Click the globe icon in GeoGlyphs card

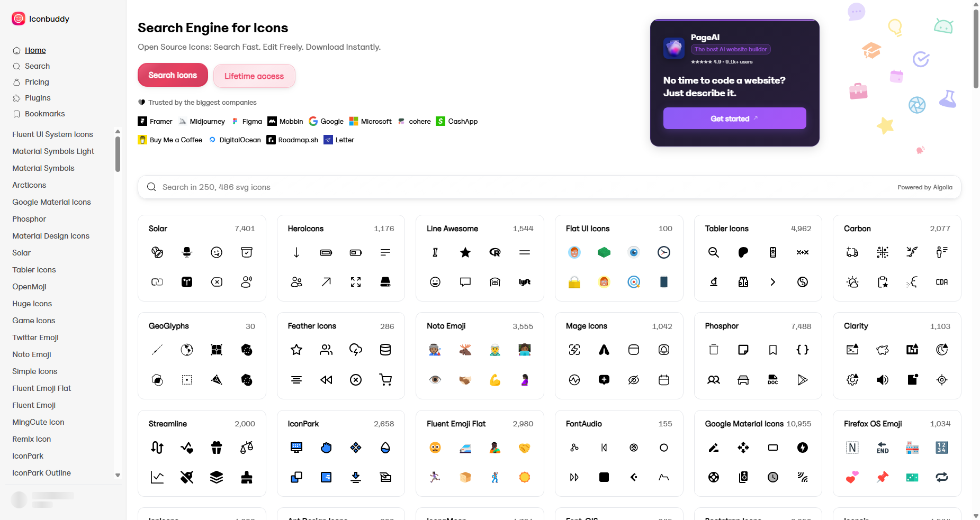point(187,350)
